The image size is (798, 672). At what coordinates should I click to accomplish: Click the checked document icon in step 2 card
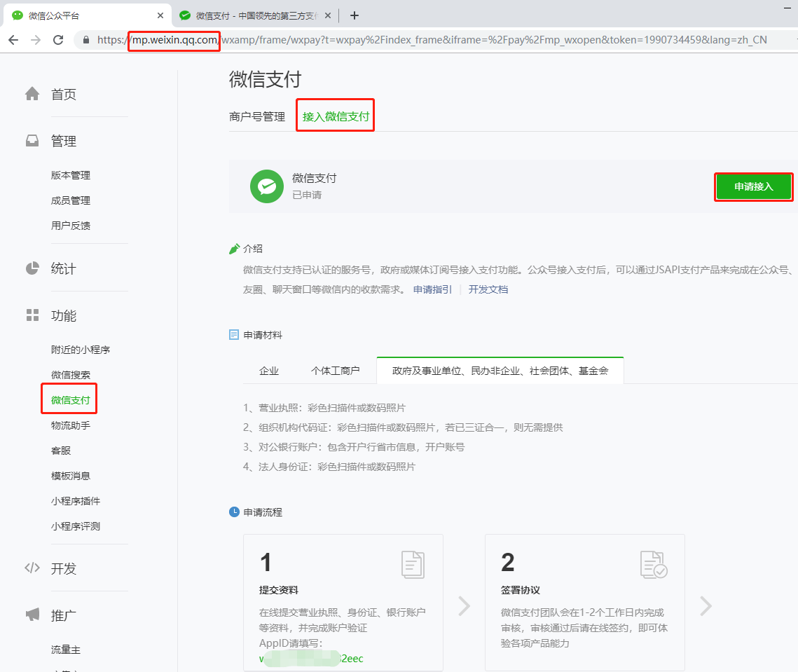point(654,565)
